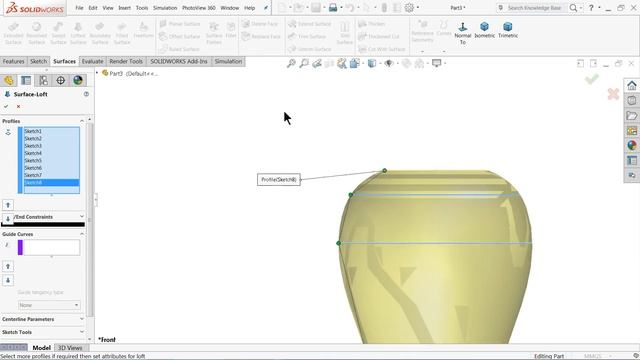Viewport: 640px width, 360px height.
Task: Click the Search Knowledge Base field
Action: pyautogui.click(x=534, y=8)
